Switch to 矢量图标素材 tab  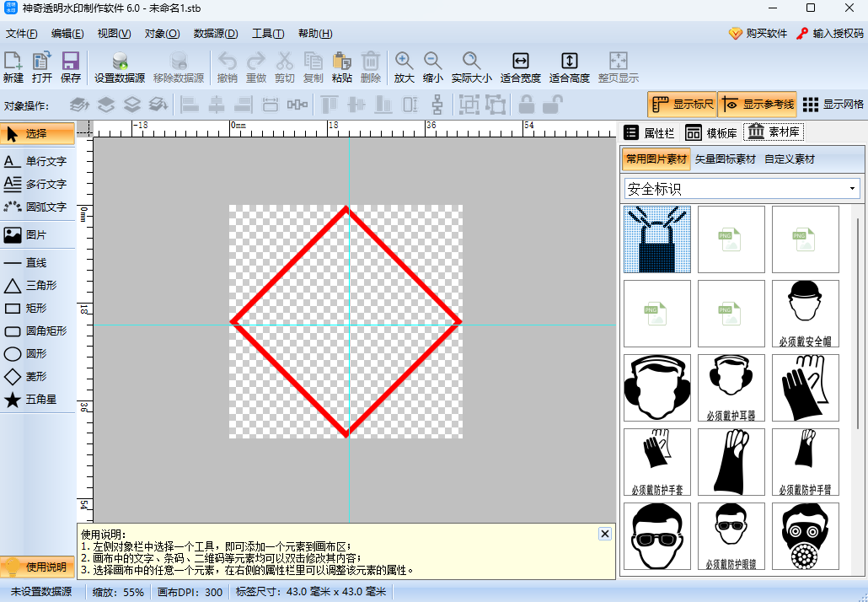[725, 159]
